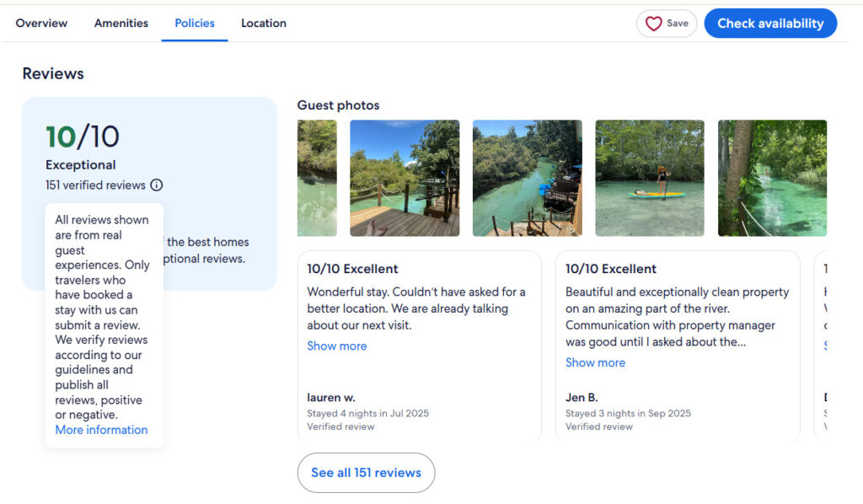View the wooden dock guest photo

coord(404,178)
